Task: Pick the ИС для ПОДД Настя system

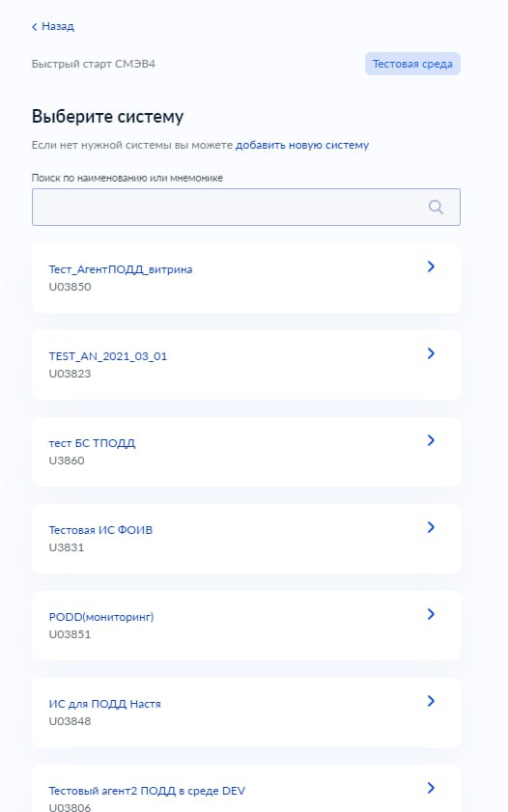Action: point(246,714)
